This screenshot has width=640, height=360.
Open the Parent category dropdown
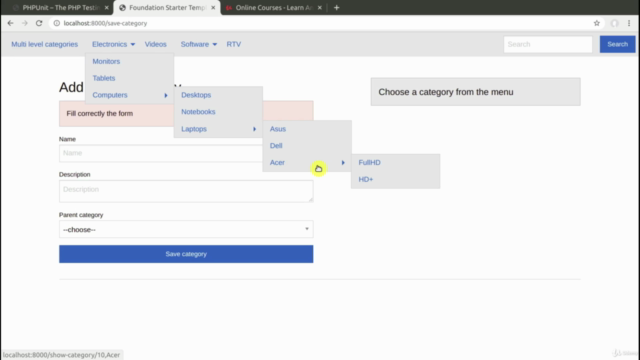(x=186, y=229)
